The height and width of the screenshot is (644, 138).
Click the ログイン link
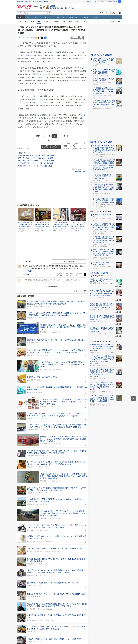tap(42, 8)
